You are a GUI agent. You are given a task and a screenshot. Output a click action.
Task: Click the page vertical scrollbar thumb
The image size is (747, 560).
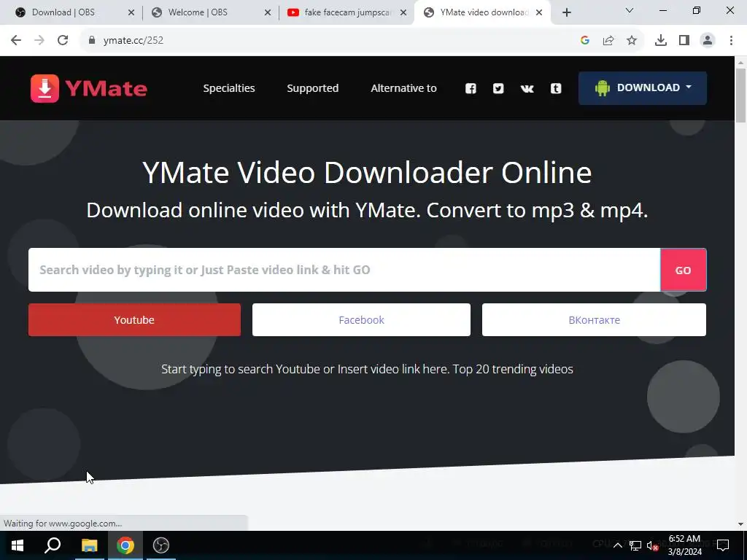pos(740,96)
